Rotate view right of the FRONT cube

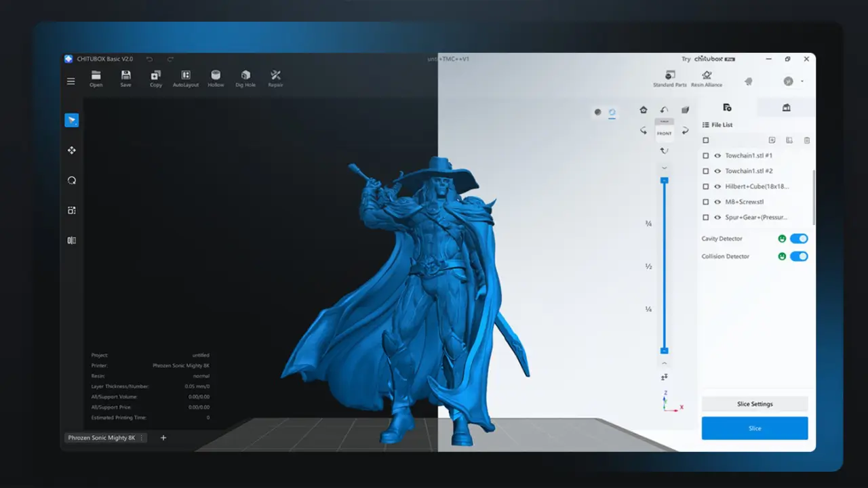686,130
